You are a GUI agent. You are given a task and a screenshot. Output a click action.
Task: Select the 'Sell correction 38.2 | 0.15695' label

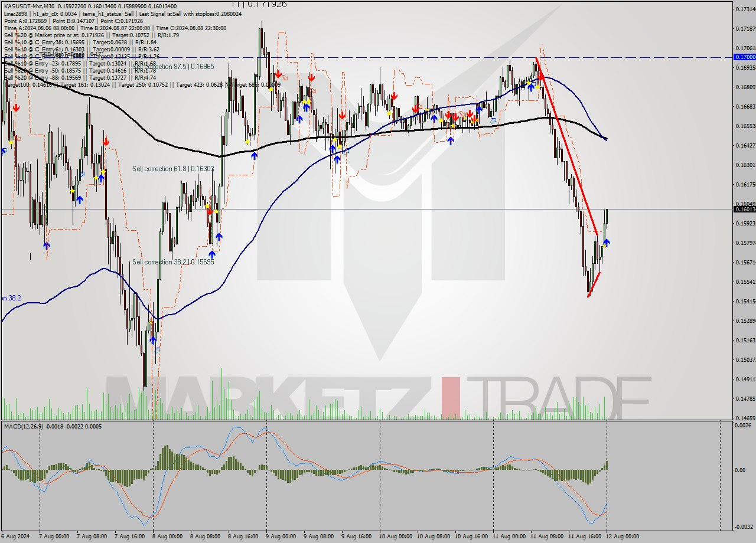click(x=173, y=262)
